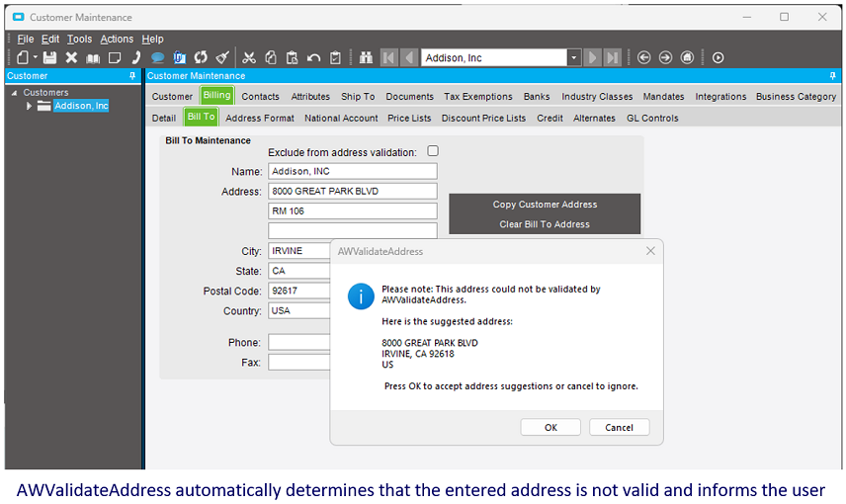Image resolution: width=846 pixels, height=504 pixels.
Task: Open the Actions menu
Action: coord(117,39)
